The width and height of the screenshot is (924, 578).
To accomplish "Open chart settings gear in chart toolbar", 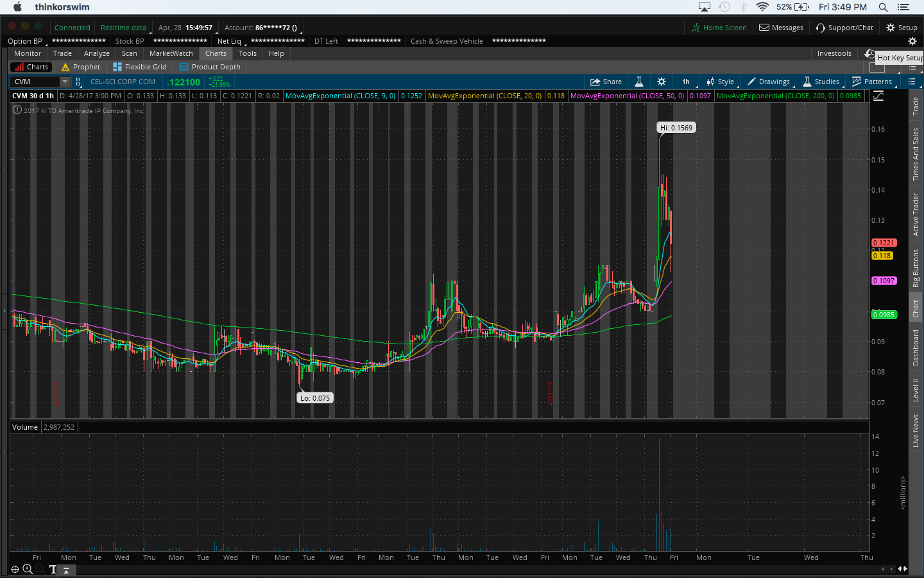I will [662, 82].
